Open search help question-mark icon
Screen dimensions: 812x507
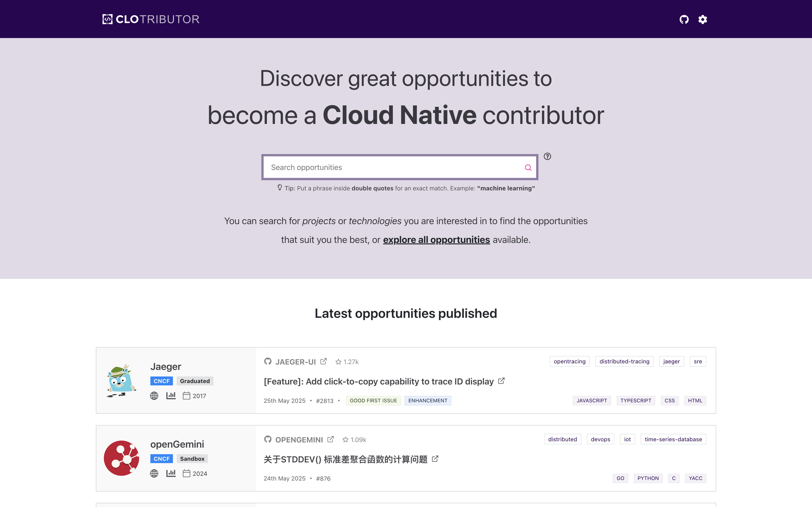(x=547, y=156)
